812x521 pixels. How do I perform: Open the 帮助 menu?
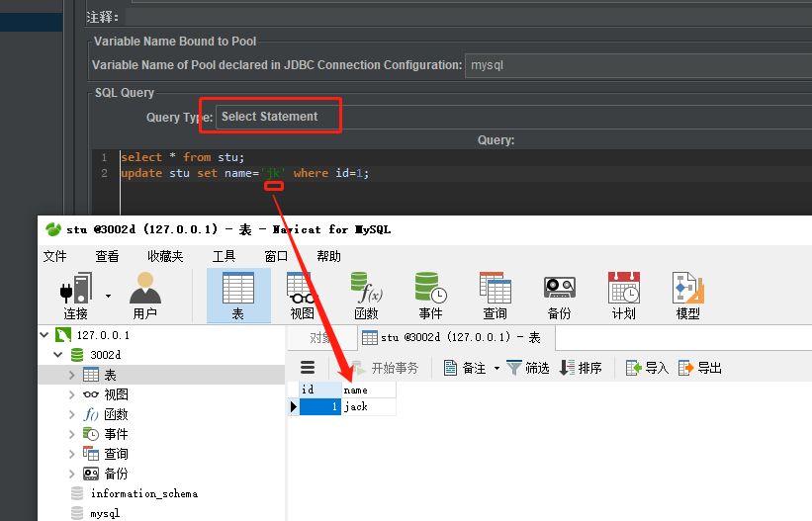coord(328,256)
